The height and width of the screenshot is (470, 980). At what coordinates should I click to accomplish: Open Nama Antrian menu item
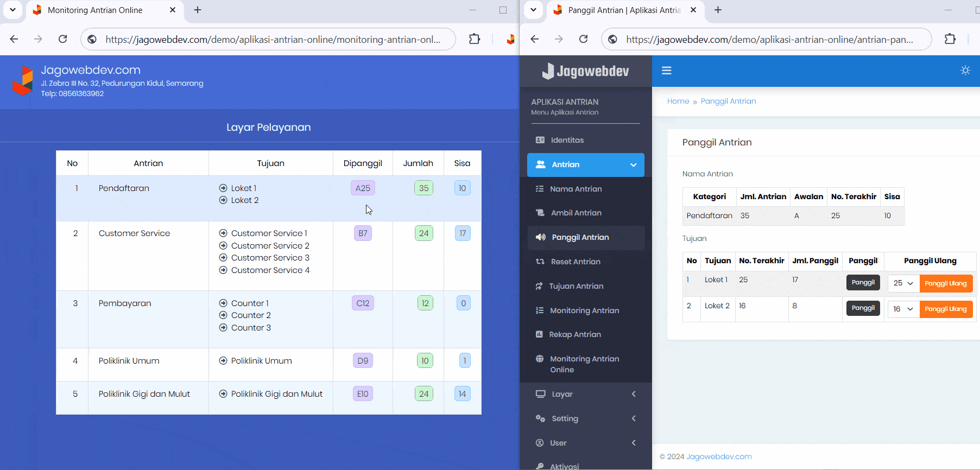coord(576,189)
